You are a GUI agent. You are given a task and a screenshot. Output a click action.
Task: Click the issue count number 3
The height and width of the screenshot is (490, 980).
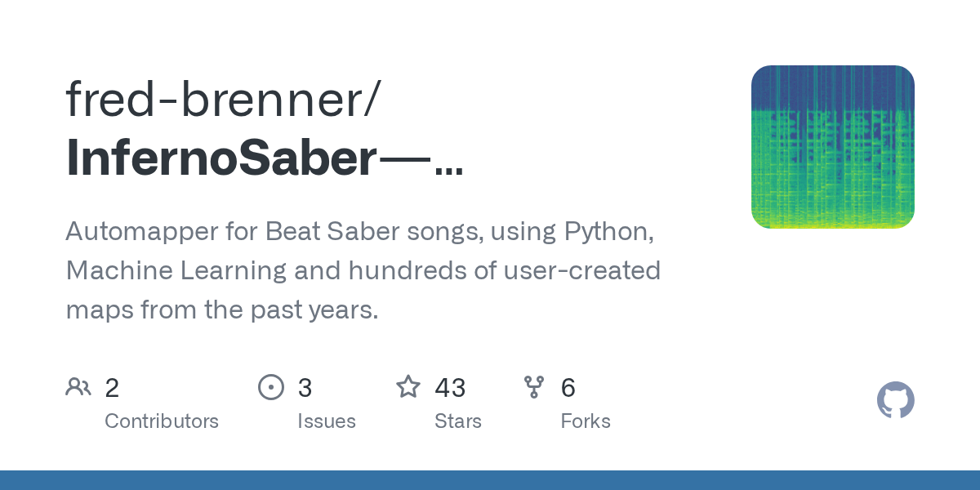[305, 388]
